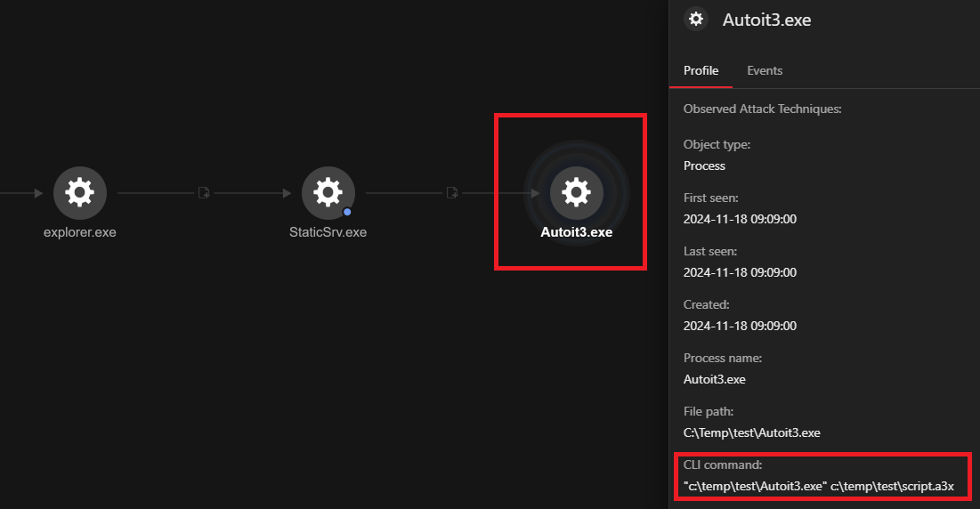Click the gear icon in details panel header

pyautogui.click(x=696, y=19)
